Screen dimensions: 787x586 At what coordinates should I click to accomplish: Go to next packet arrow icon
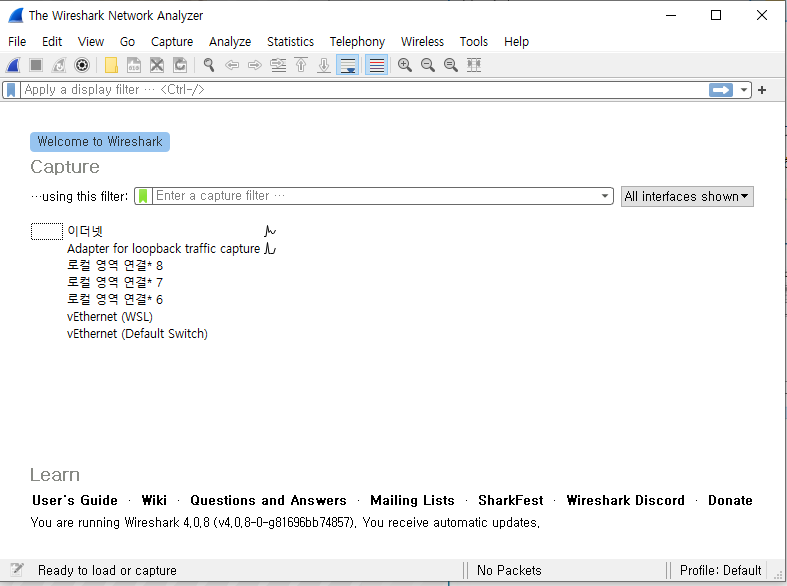click(255, 65)
